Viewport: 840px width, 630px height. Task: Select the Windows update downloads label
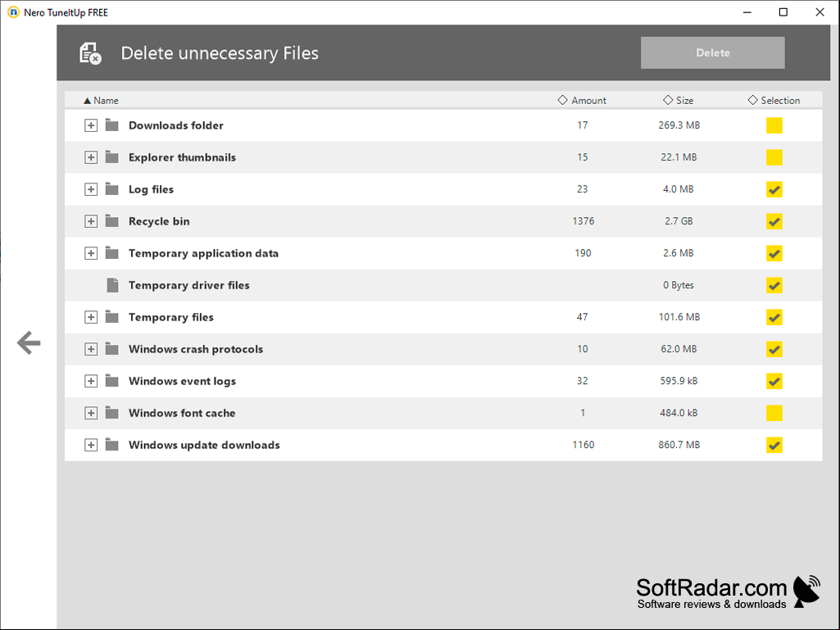coord(204,445)
